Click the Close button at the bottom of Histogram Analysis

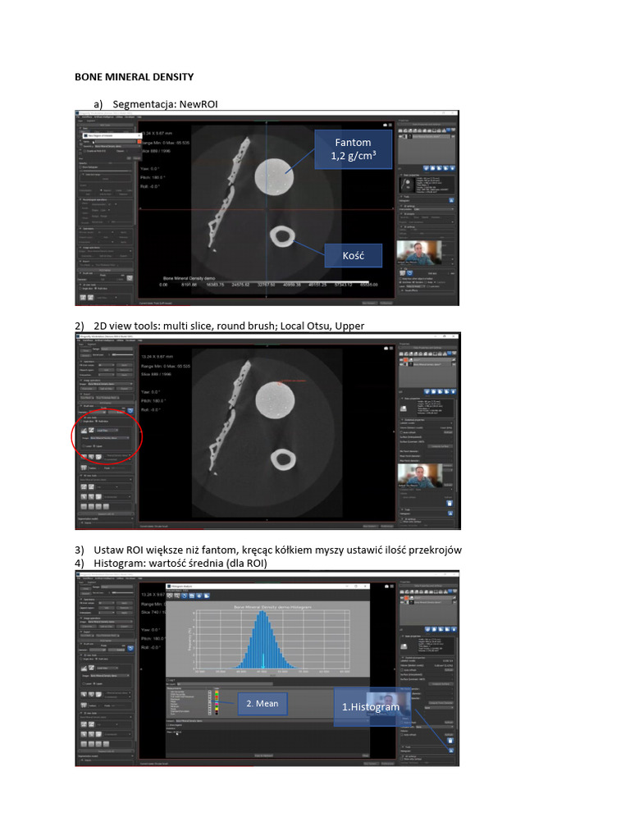click(365, 756)
